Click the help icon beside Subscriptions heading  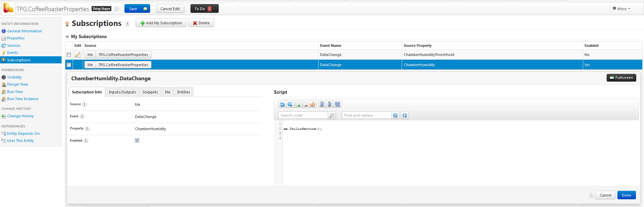[127, 24]
